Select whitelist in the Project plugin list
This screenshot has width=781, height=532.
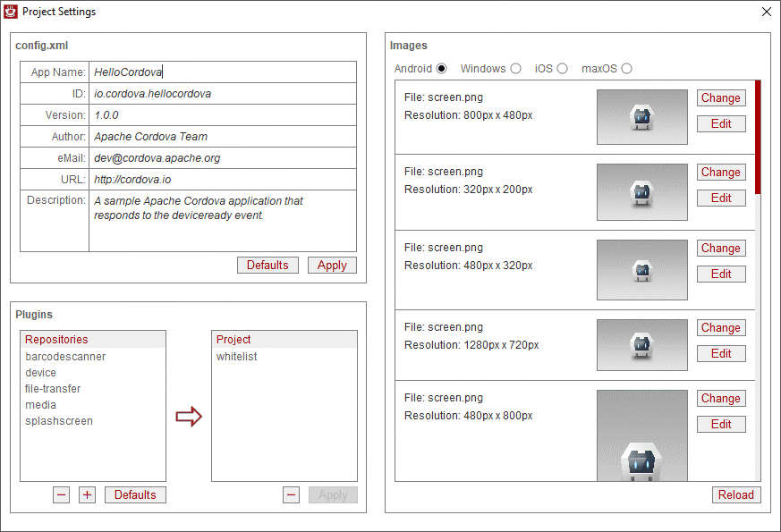pos(236,357)
